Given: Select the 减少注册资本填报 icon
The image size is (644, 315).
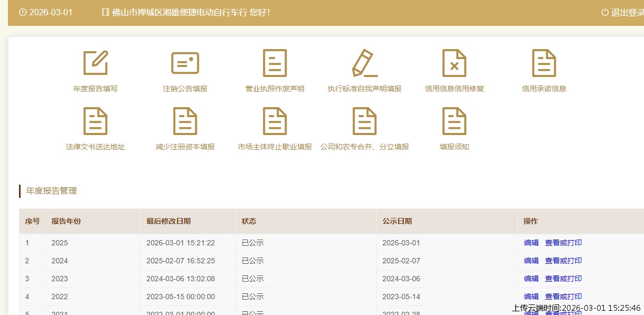Looking at the screenshot, I should [x=185, y=121].
